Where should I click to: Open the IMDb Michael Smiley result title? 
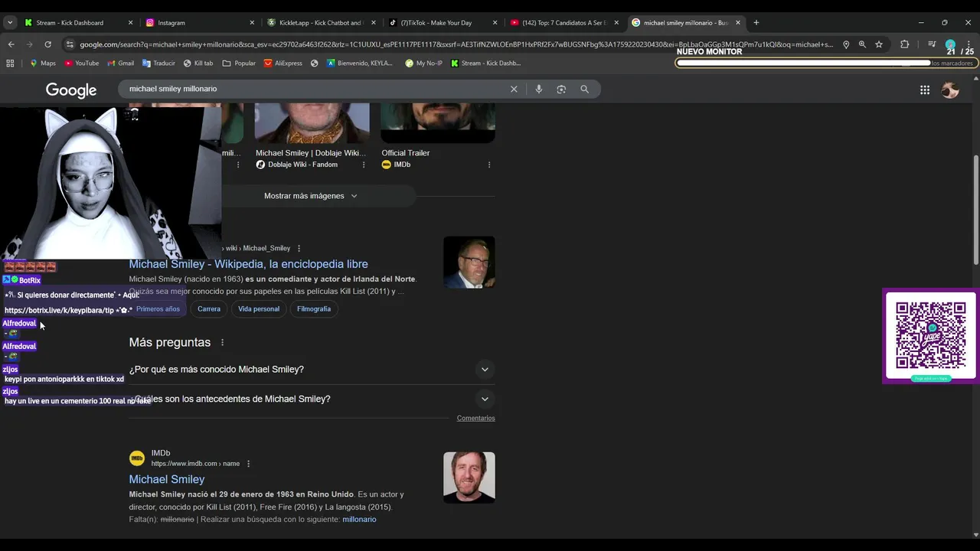167,479
